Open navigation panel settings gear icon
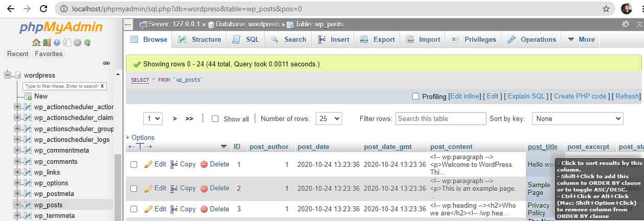 [77, 43]
